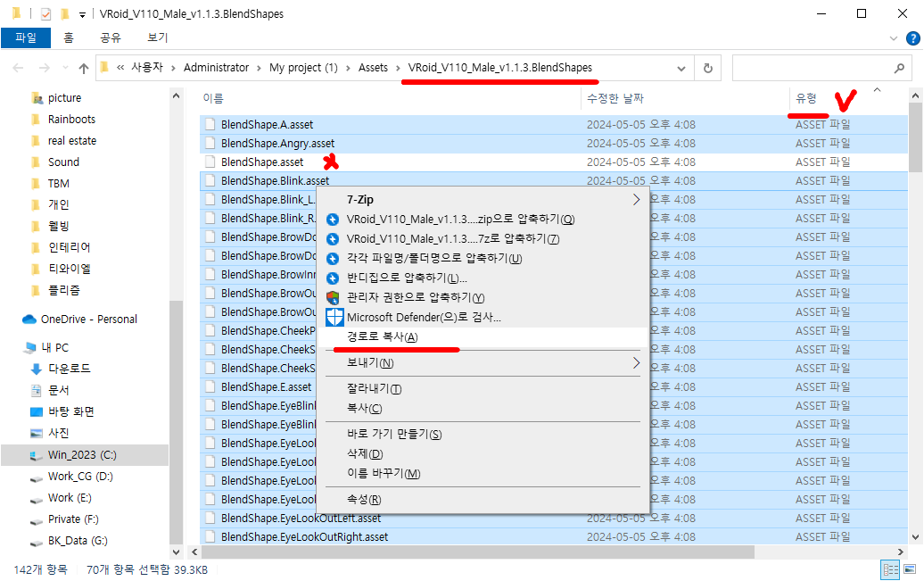
Task: Click the file list horizontal scrollbar
Action: point(477,552)
